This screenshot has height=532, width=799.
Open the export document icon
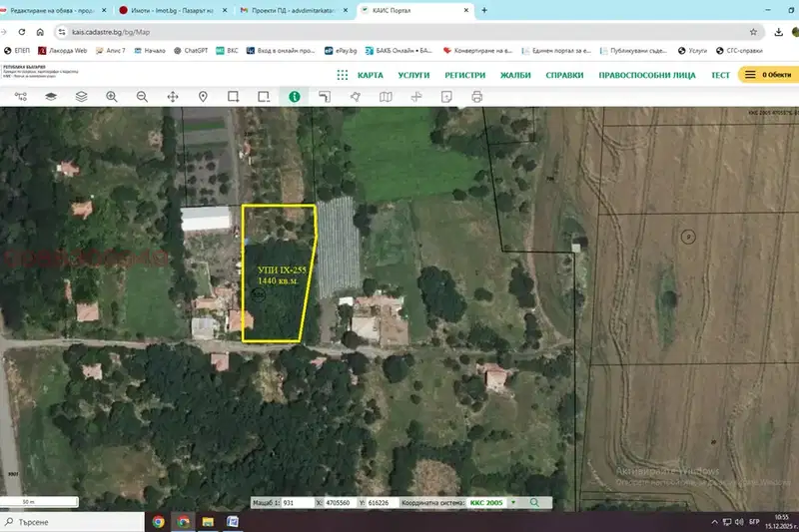coord(446,97)
